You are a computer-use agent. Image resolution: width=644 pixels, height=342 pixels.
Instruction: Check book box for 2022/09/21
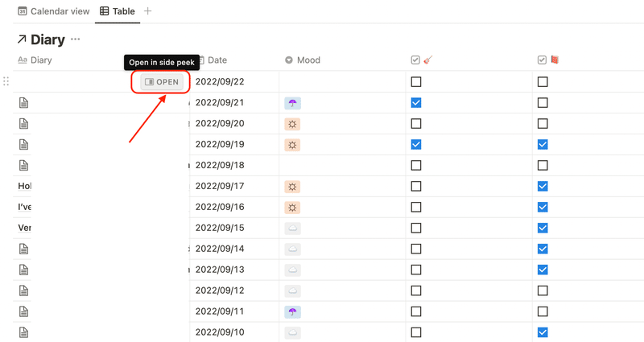(x=543, y=103)
